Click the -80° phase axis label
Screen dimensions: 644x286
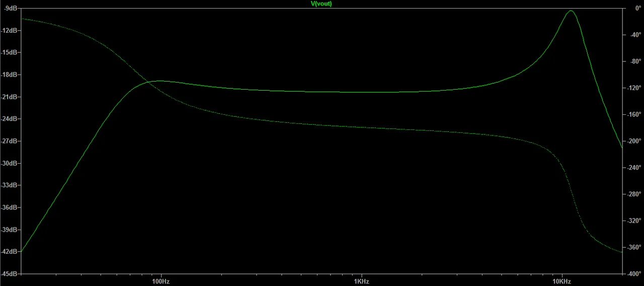click(x=634, y=61)
